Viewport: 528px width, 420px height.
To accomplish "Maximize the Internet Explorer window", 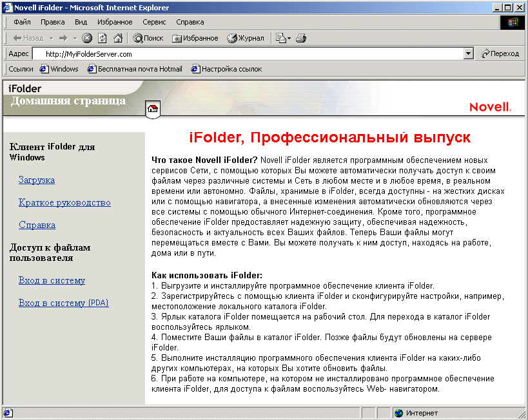I will 508,7.
